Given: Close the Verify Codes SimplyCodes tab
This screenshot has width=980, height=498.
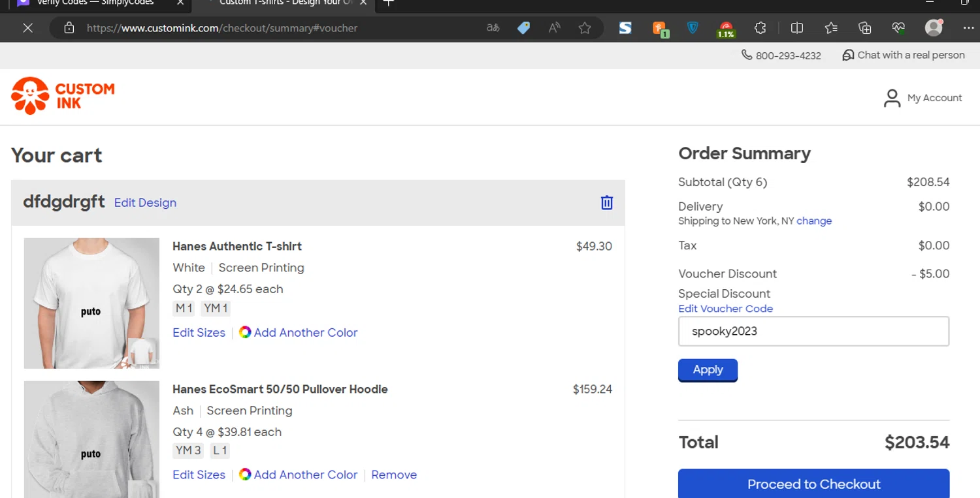Looking at the screenshot, I should (x=181, y=3).
